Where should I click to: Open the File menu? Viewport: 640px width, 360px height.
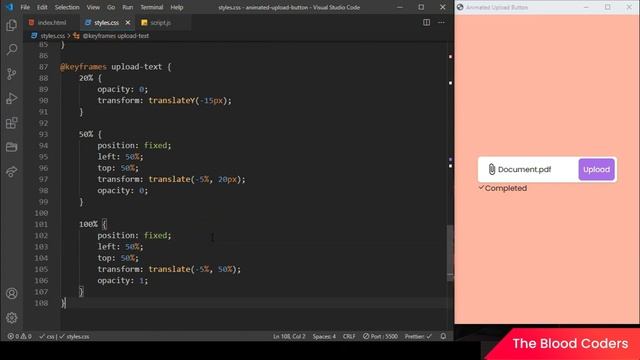25,7
